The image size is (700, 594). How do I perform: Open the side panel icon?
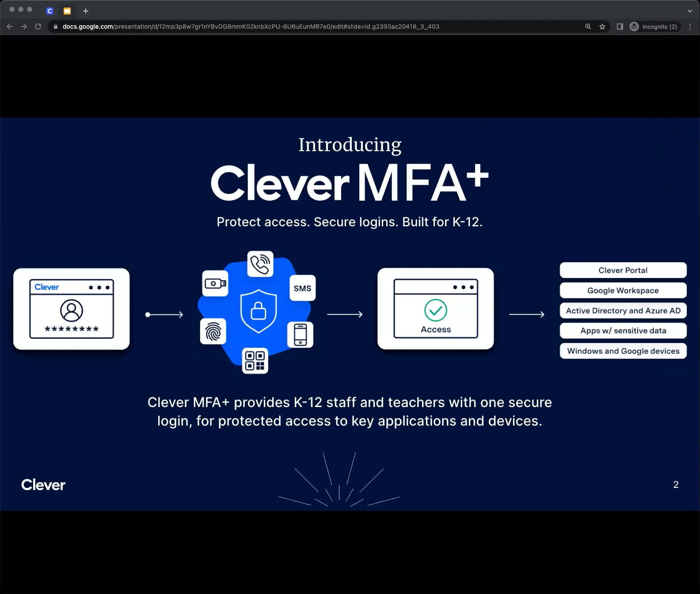[620, 27]
